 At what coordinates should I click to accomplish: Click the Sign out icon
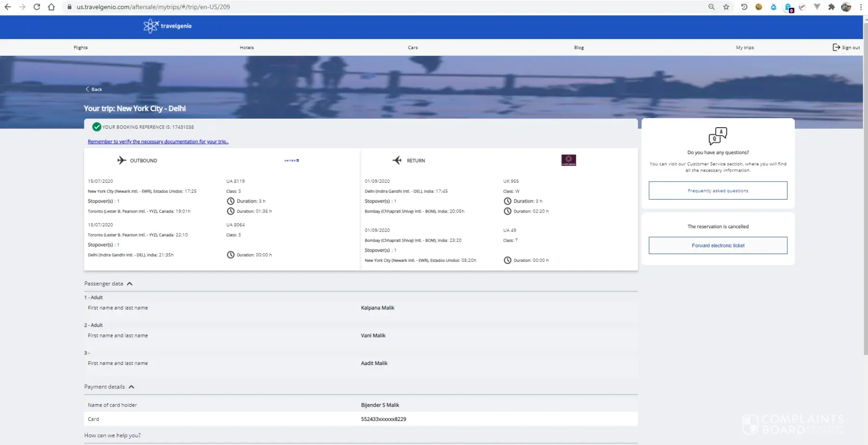836,47
